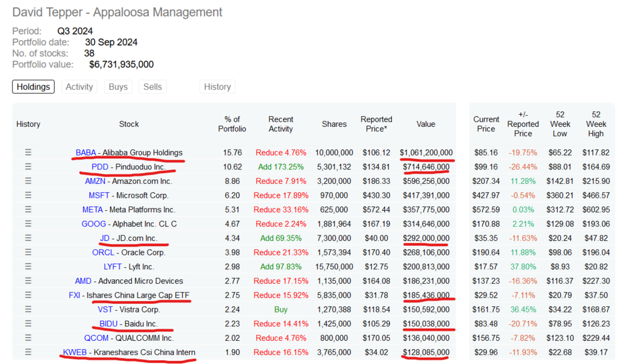Image resolution: width=628 pixels, height=364 pixels.
Task: Open history icon for Oracle Corp. row
Action: coord(28,252)
